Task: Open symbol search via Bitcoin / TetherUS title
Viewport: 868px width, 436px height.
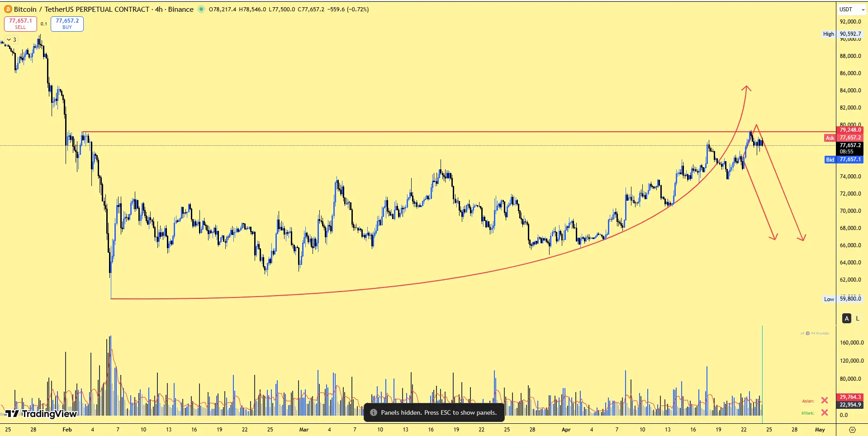Action: pyautogui.click(x=104, y=9)
